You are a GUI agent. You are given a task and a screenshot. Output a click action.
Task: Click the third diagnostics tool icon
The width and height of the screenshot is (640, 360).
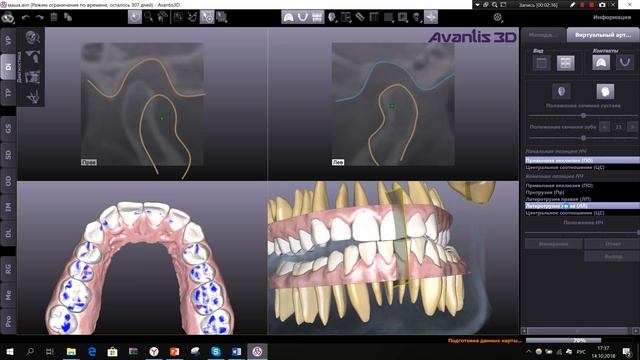[x=32, y=77]
